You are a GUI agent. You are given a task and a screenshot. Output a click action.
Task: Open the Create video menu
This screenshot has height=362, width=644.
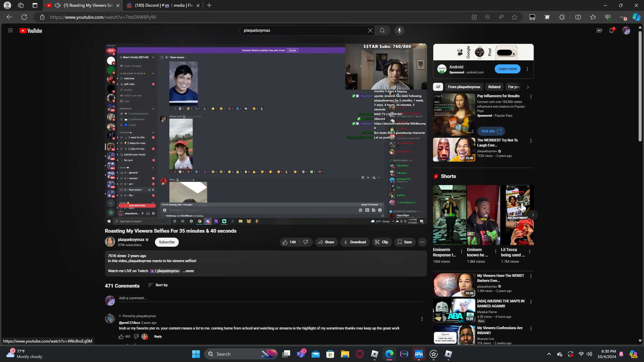point(599,31)
